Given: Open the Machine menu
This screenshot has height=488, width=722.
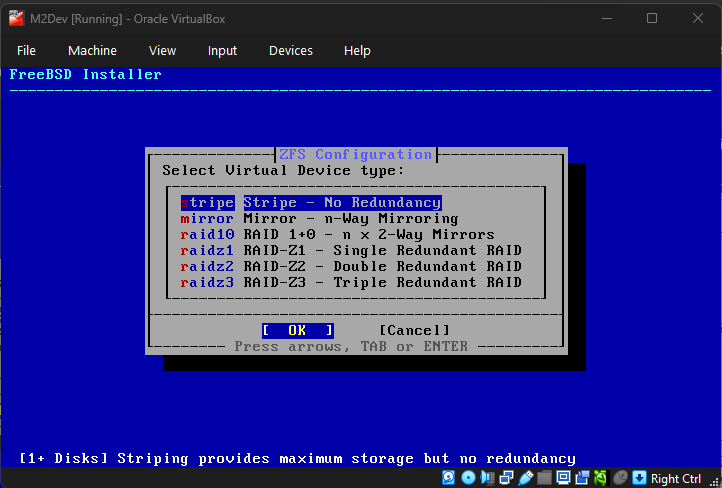Looking at the screenshot, I should (92, 50).
